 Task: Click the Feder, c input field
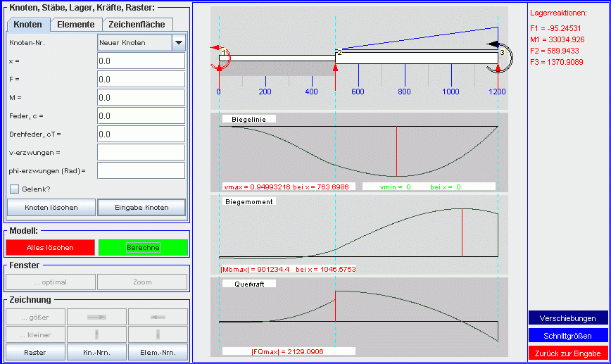141,115
